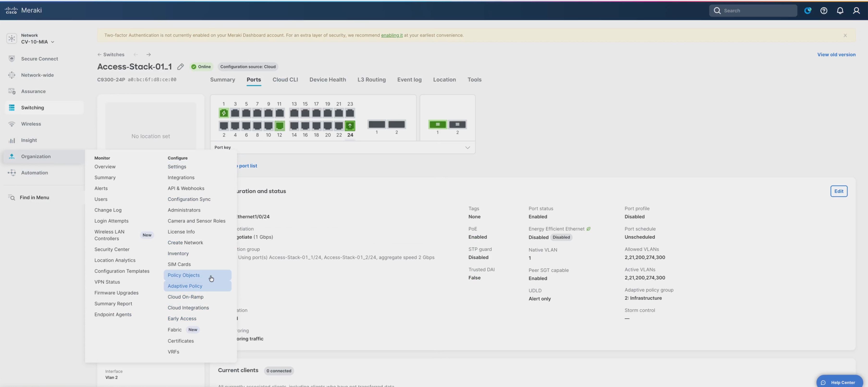Click the Search input field
Viewport: 868px width, 387px height.
point(753,10)
